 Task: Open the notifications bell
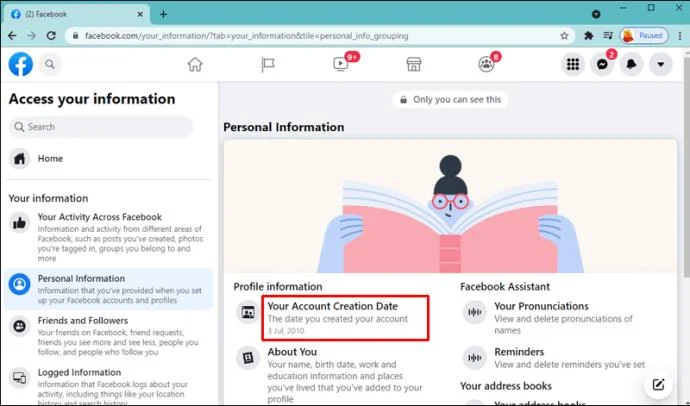click(x=631, y=64)
